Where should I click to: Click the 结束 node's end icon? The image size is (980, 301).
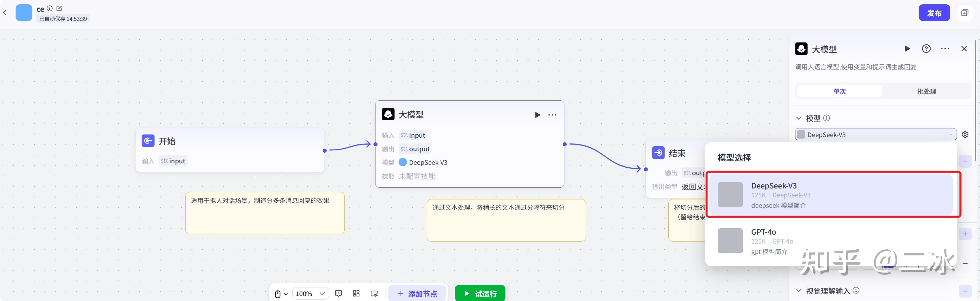[659, 153]
